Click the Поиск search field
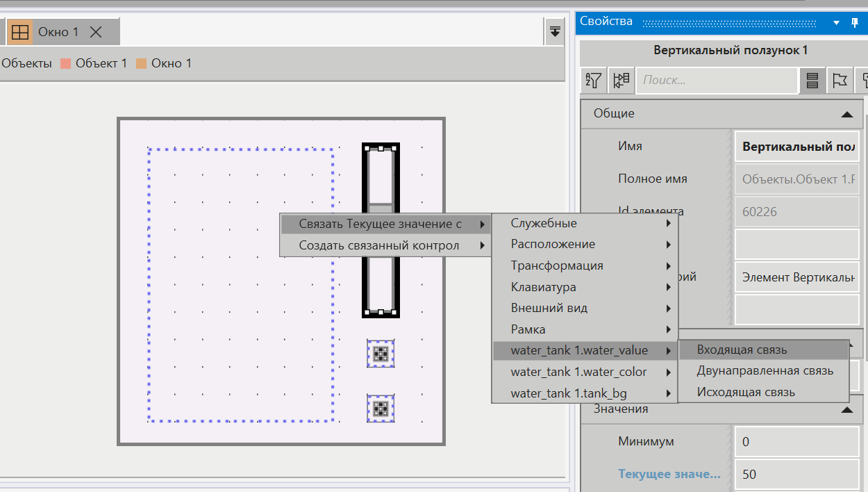Viewport: 868px width, 492px height. pos(715,81)
